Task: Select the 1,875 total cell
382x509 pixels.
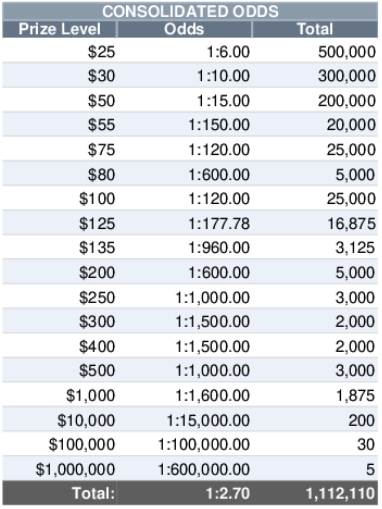Action: click(x=315, y=395)
